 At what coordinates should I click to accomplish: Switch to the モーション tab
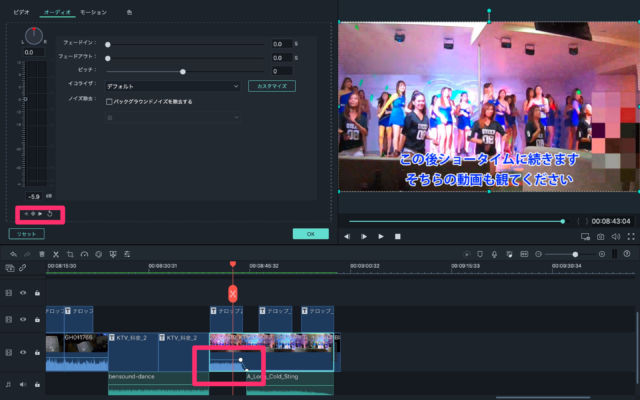(93, 12)
